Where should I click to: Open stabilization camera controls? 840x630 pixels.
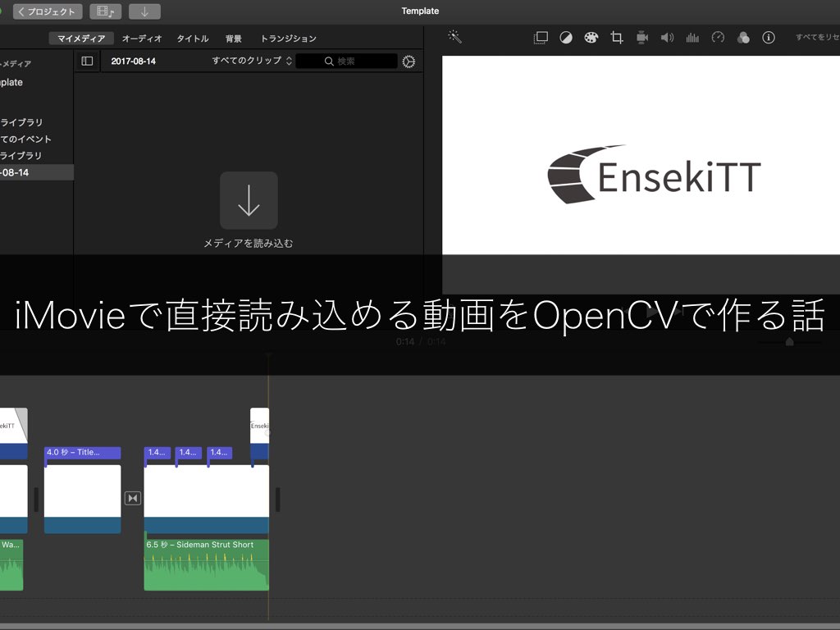coord(641,38)
